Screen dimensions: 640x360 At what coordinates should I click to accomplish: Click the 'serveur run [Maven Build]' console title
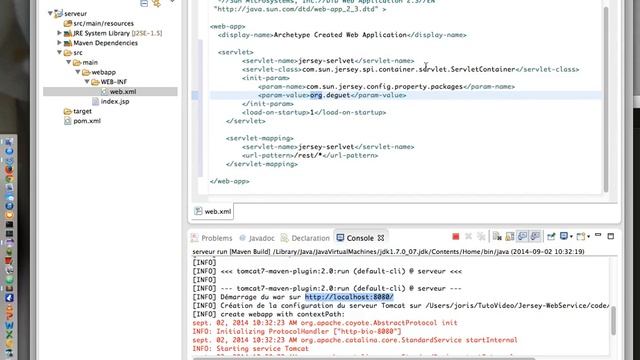pos(388,252)
